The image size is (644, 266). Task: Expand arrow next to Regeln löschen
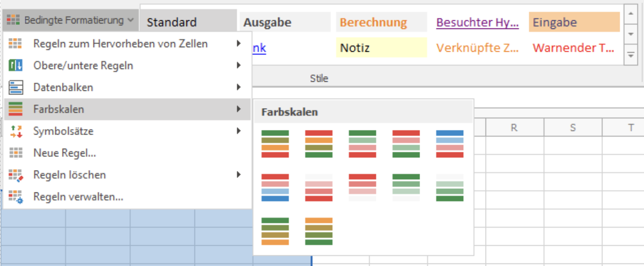pos(238,175)
